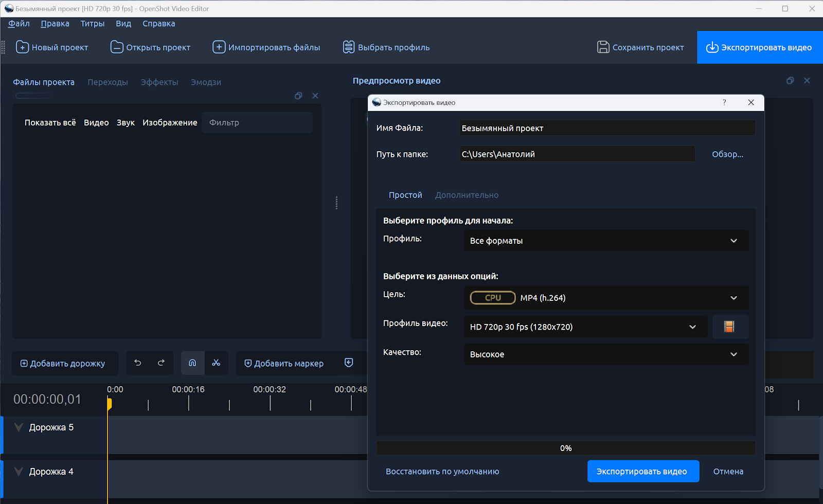Screen dimensions: 823x504
Task: Switch to the Эффекты tab
Action: coord(159,82)
